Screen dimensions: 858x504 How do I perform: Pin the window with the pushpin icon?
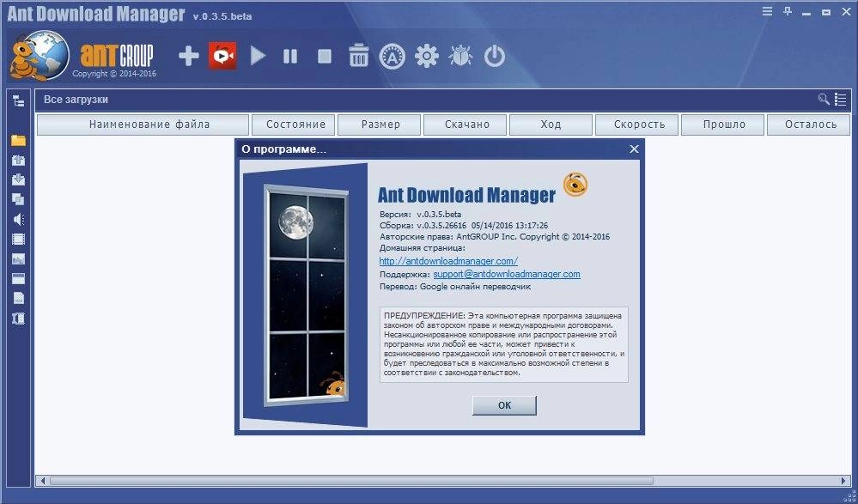(x=788, y=11)
